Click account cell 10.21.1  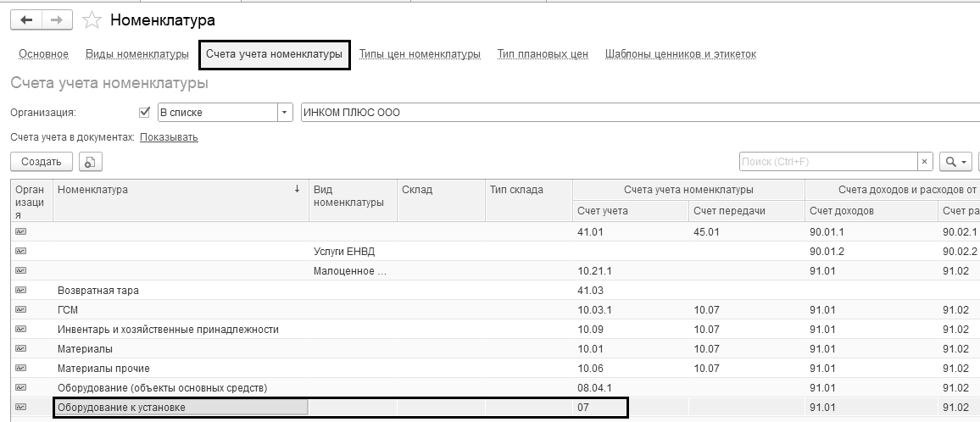(x=631, y=270)
